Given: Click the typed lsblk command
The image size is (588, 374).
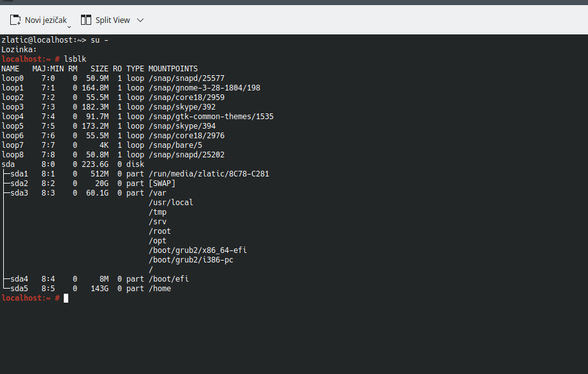Looking at the screenshot, I should click(x=75, y=59).
